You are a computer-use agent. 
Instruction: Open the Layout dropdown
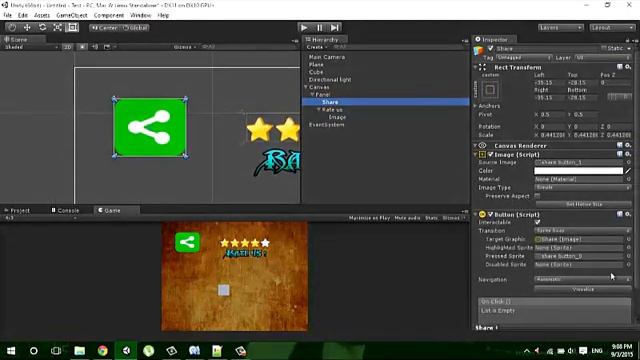click(x=612, y=27)
